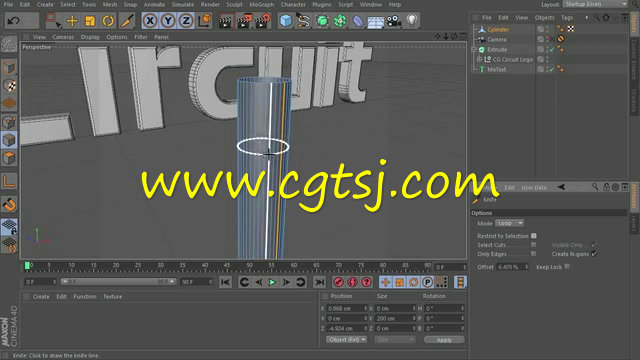Open the MoGraph menu
Viewport: 640px width, 360px height.
pyautogui.click(x=261, y=4)
